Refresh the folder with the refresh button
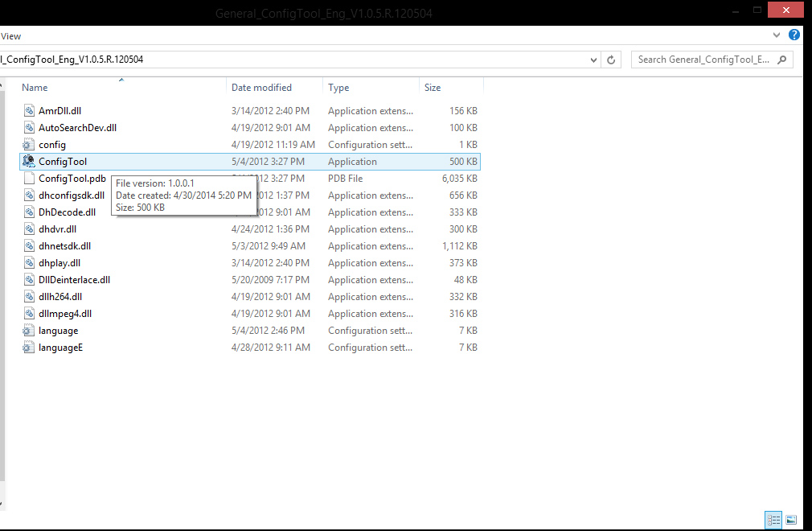Screen dimensions: 812x531 tap(611, 60)
